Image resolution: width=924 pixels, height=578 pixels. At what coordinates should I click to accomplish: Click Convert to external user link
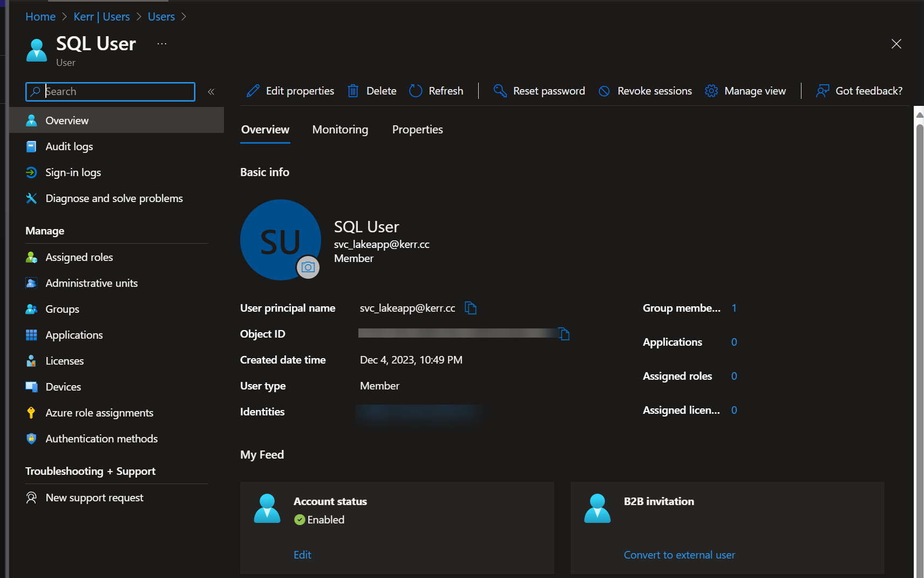pos(679,555)
